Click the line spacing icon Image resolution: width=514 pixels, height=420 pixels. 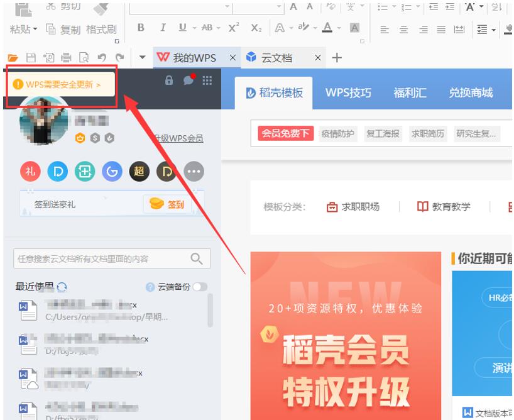(x=482, y=30)
